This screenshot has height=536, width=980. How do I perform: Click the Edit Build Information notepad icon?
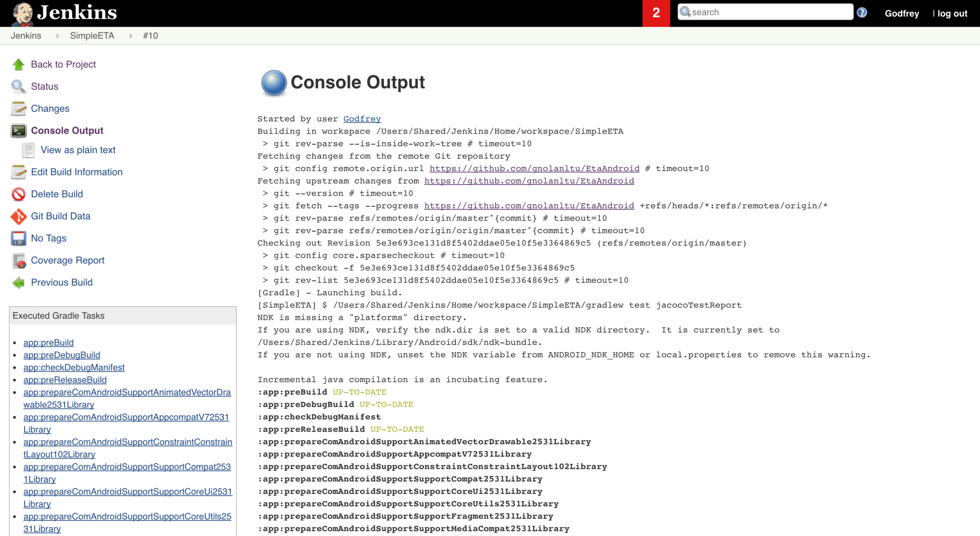[18, 172]
